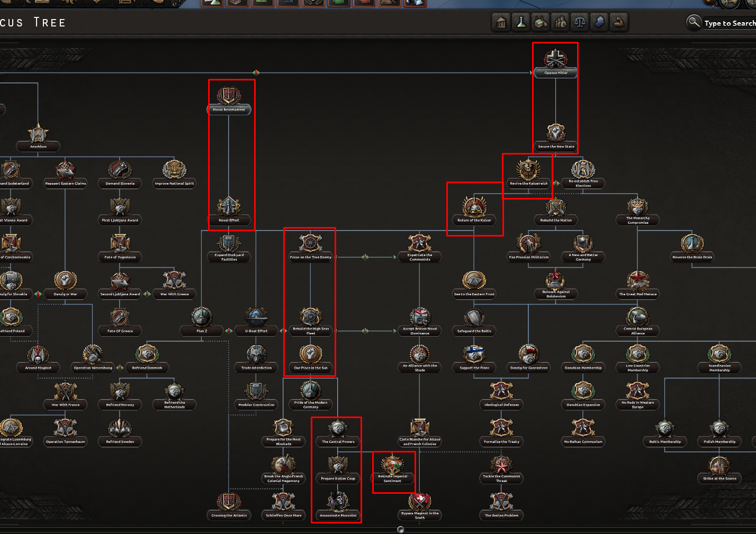Screen dimensions: 756x534
Task: Pick the Fate of Yugoslavia focus
Action: [x=120, y=248]
